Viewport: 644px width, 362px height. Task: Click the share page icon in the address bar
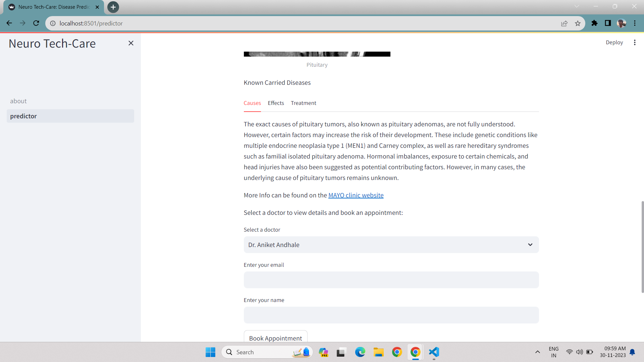(564, 23)
